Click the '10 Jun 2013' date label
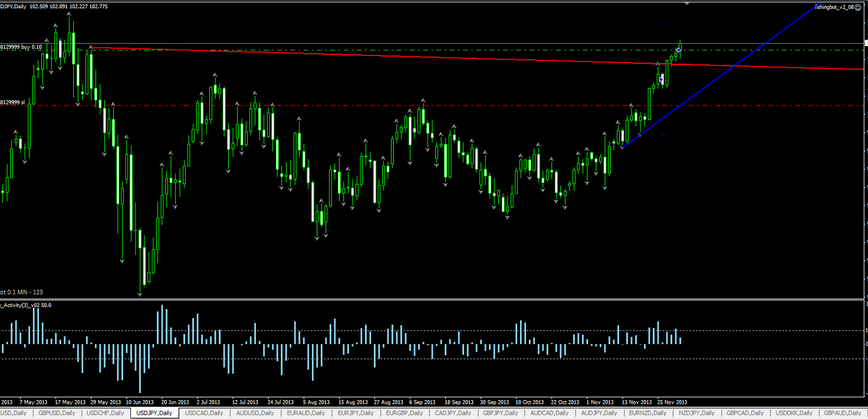This screenshot has width=868, height=419. point(140,401)
